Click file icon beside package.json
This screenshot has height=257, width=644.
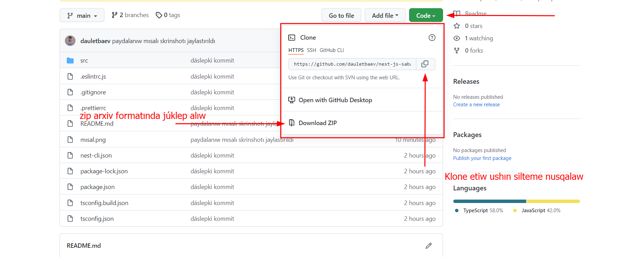pos(70,187)
